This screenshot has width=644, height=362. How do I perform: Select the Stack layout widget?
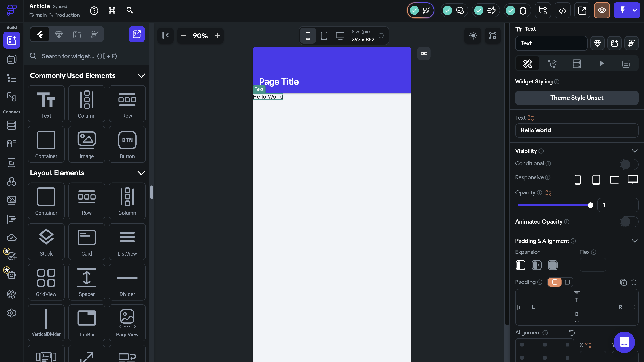(x=46, y=242)
